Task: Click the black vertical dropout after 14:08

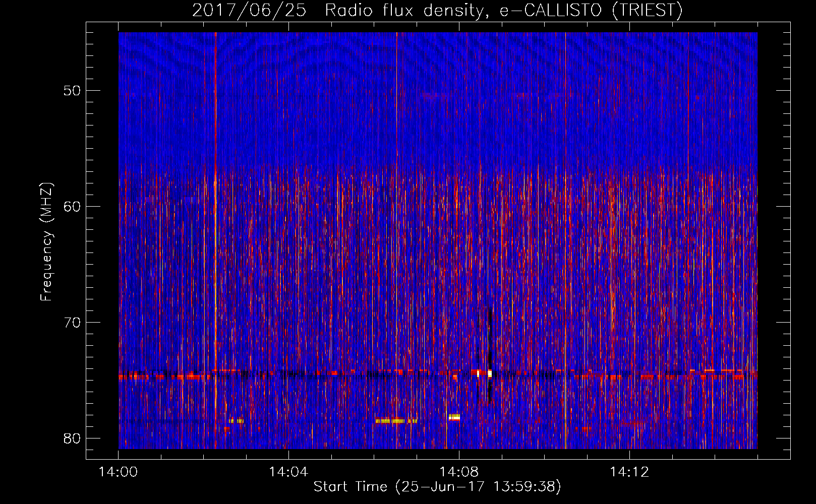Action: [x=490, y=354]
